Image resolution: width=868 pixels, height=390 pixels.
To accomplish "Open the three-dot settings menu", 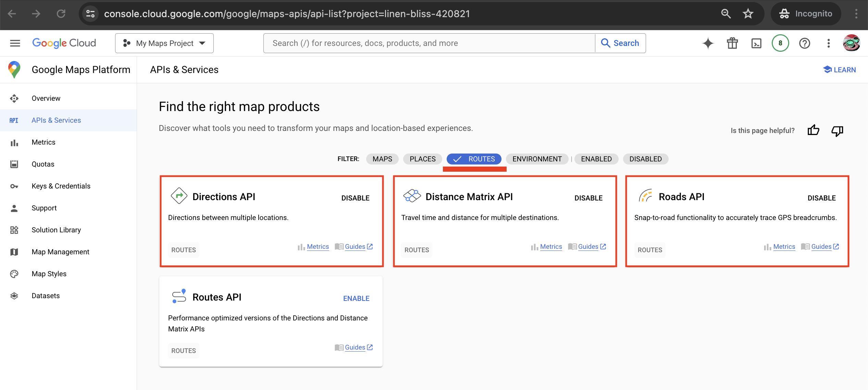I will click(x=828, y=43).
